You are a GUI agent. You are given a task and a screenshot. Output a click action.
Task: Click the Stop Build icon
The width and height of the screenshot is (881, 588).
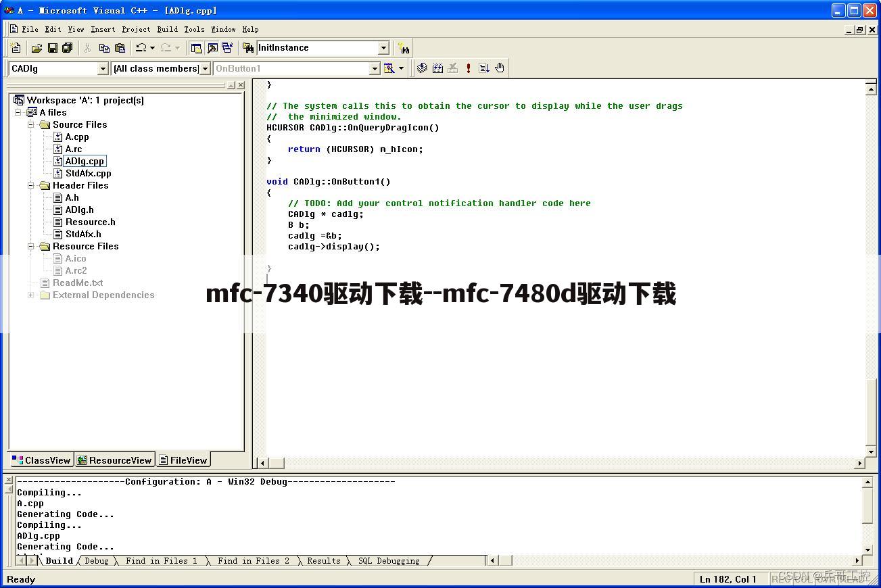pos(453,68)
